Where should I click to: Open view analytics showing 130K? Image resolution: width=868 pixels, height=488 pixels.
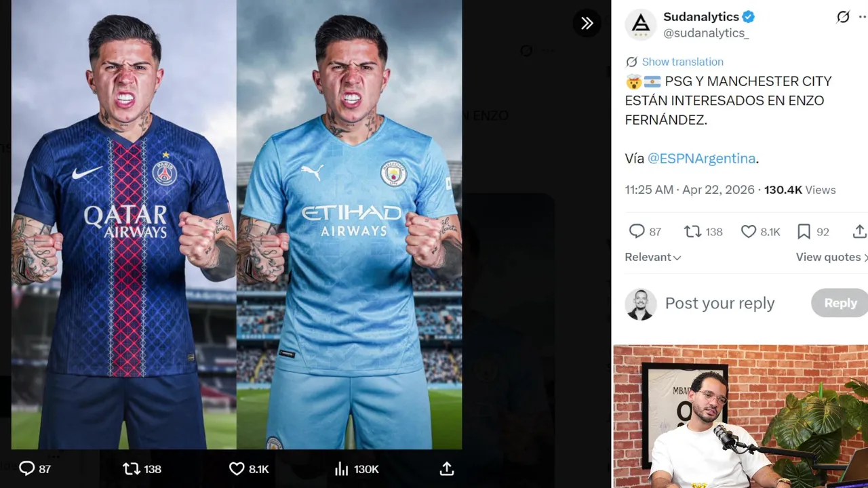click(x=341, y=468)
